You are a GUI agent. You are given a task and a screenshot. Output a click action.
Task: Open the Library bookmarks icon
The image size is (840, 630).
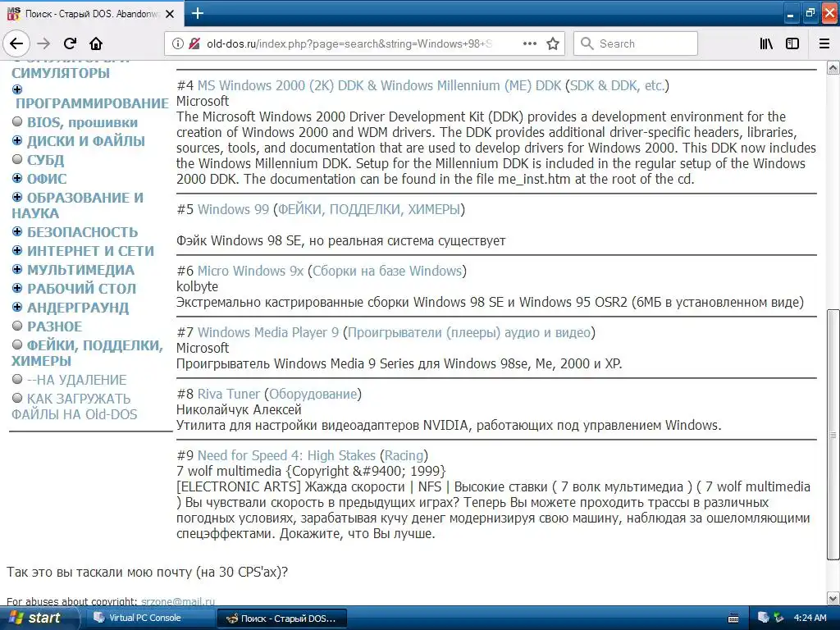[766, 44]
